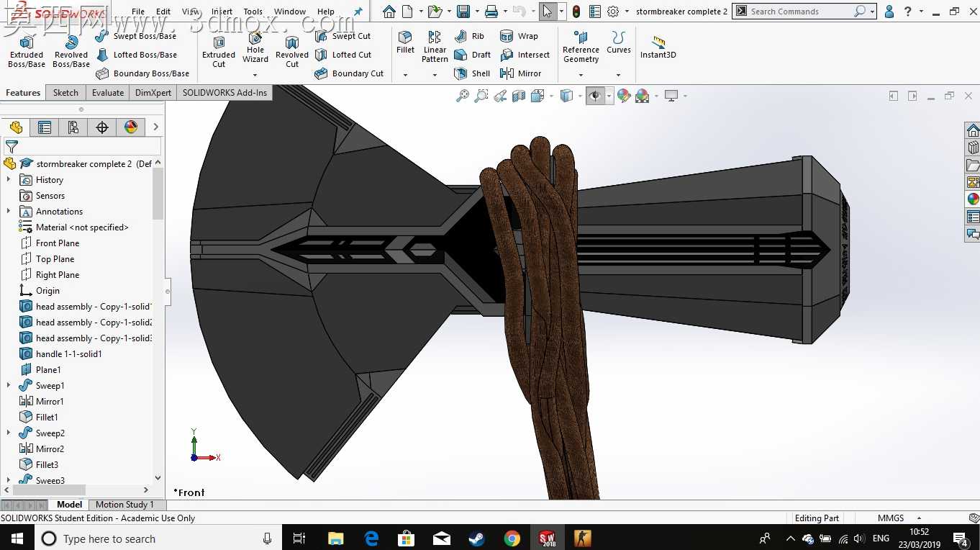Click the Save toolbar icon
This screenshot has width=980, height=550.
[x=463, y=12]
